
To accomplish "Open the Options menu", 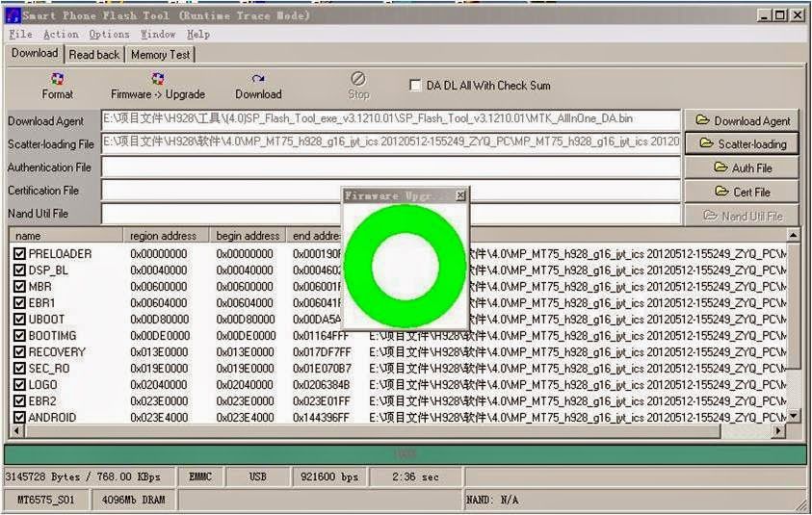I will click(x=109, y=34).
